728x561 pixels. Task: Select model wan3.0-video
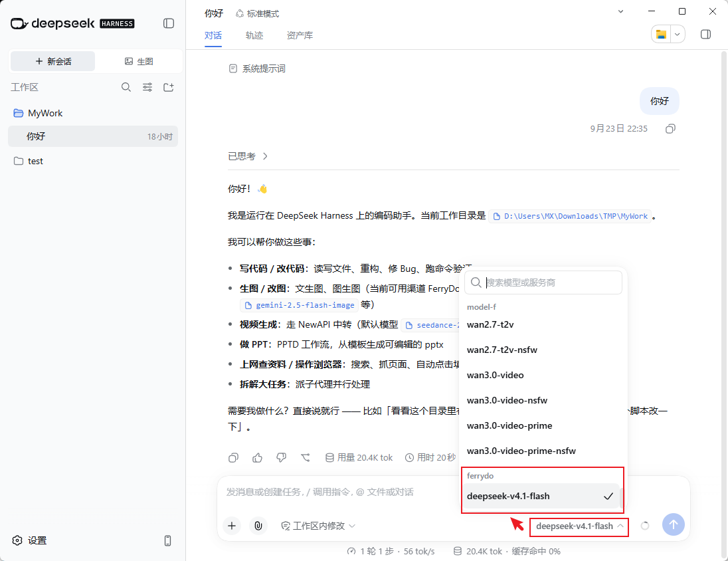pyautogui.click(x=543, y=375)
